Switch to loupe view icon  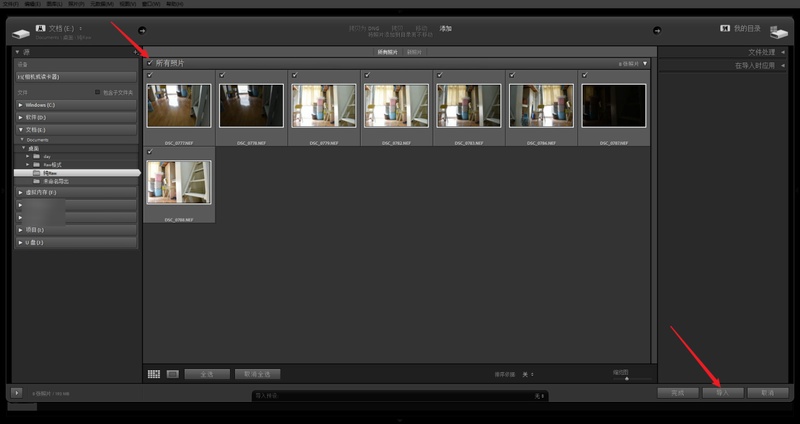[172, 374]
